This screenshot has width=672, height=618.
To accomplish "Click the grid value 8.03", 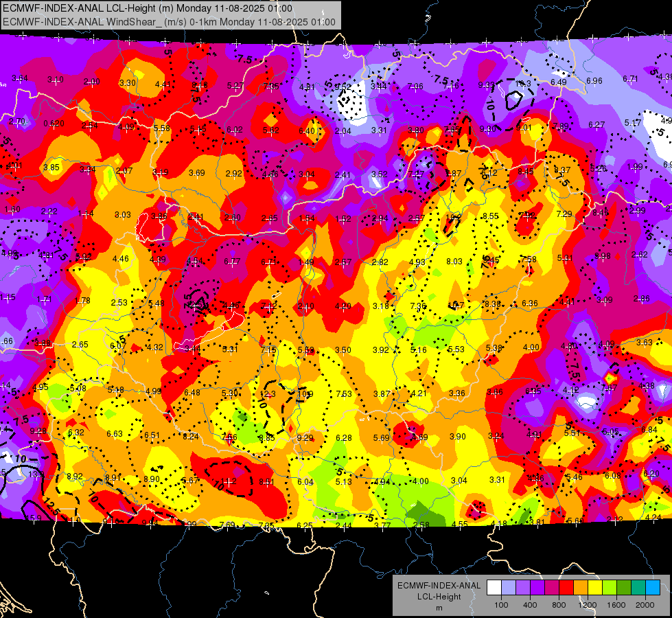I will coord(454,261).
